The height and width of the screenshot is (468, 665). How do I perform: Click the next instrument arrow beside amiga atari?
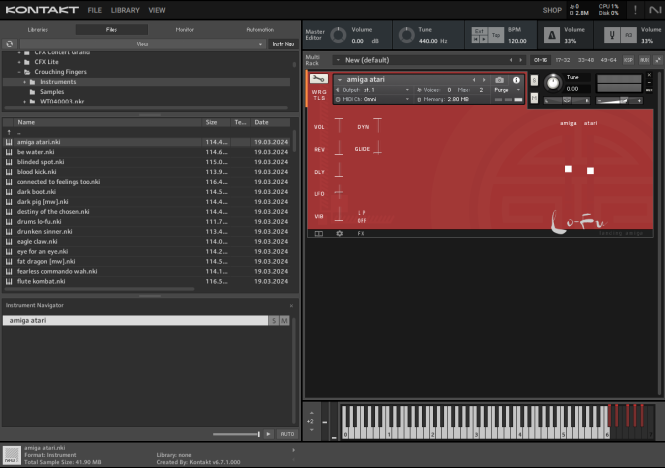(x=484, y=80)
